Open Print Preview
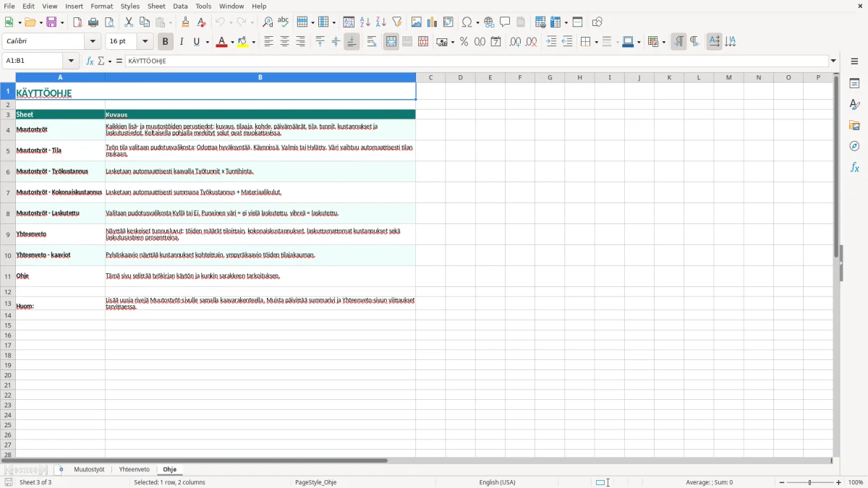The width and height of the screenshot is (868, 488). pos(109,22)
